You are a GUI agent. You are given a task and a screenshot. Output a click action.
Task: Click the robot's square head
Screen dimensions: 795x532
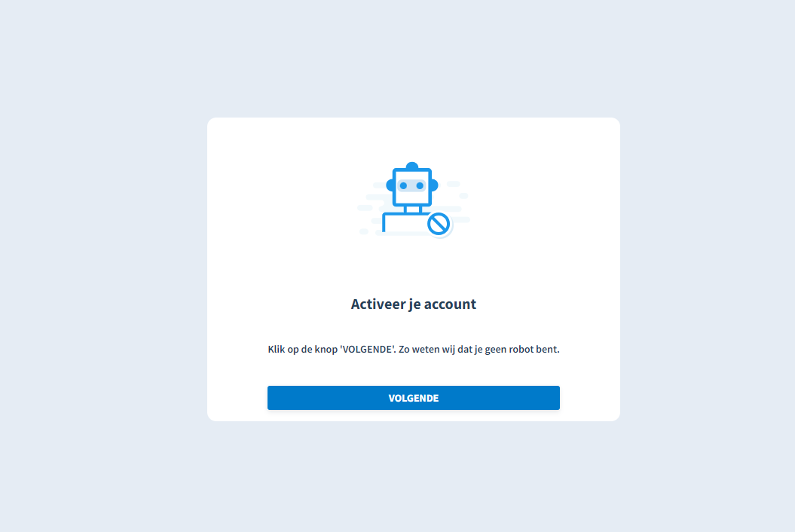click(412, 187)
